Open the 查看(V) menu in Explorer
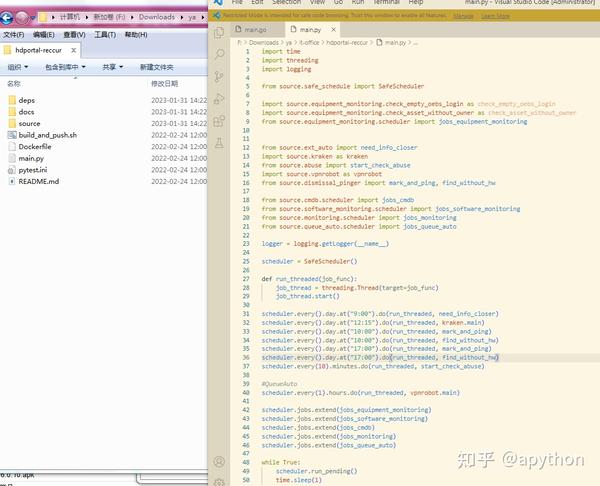This screenshot has width=600, height=486. coord(74,35)
